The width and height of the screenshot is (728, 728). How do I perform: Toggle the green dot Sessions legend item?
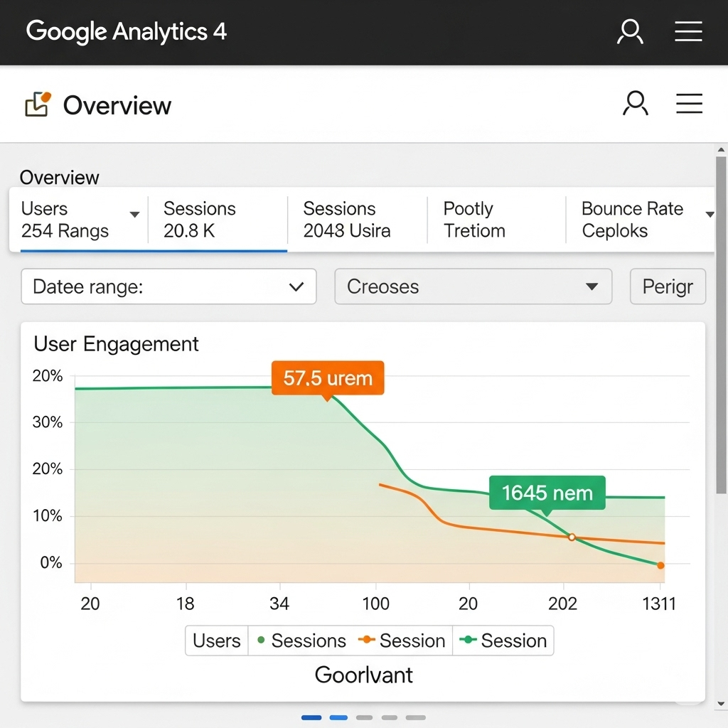[x=300, y=641]
